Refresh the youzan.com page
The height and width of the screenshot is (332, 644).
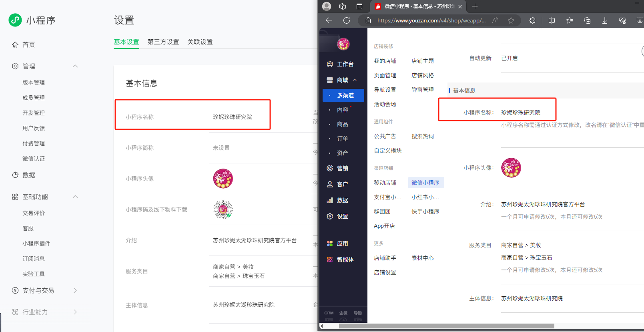347,20
